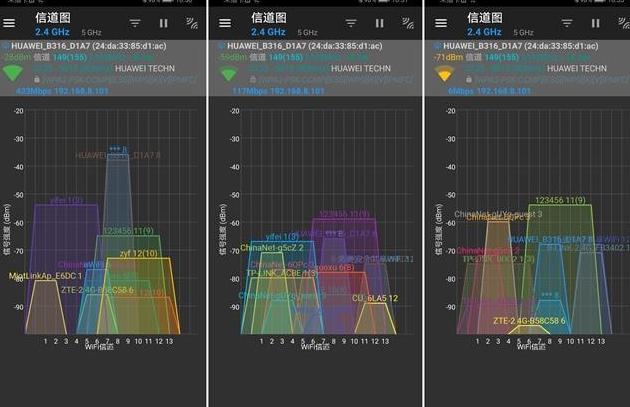Select the 2.4 GHz tab in the left screen

click(52, 32)
